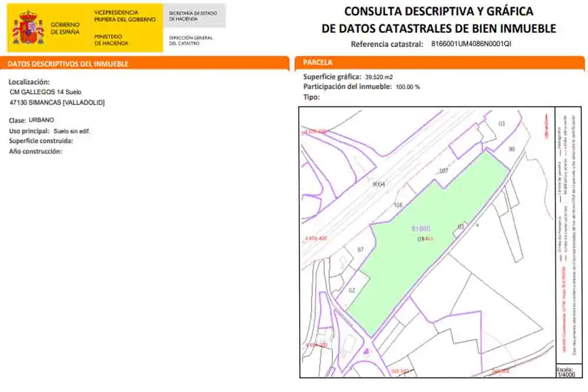This screenshot has height=392, width=588.
Task: Select the 'URBANO' class value
Action: pyautogui.click(x=41, y=120)
